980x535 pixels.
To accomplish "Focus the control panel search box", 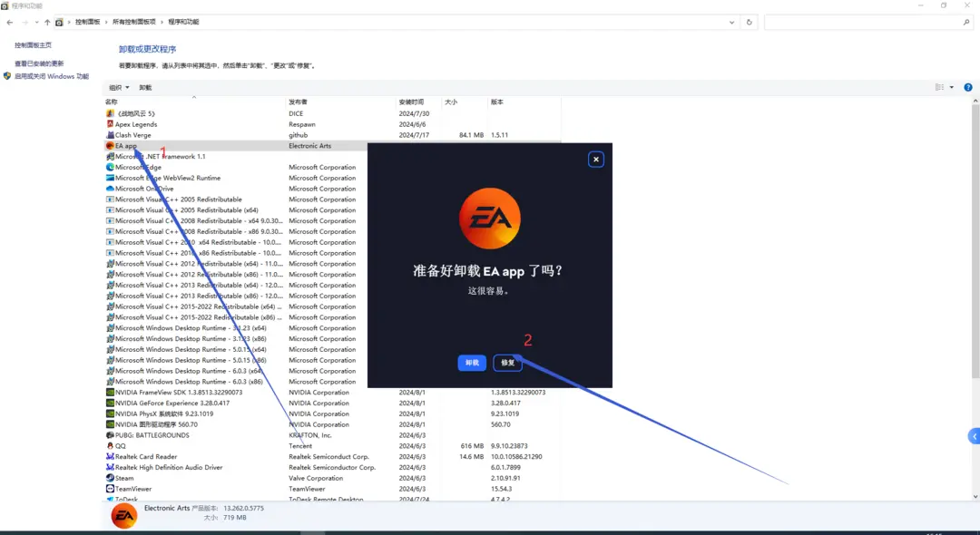I will (863, 23).
